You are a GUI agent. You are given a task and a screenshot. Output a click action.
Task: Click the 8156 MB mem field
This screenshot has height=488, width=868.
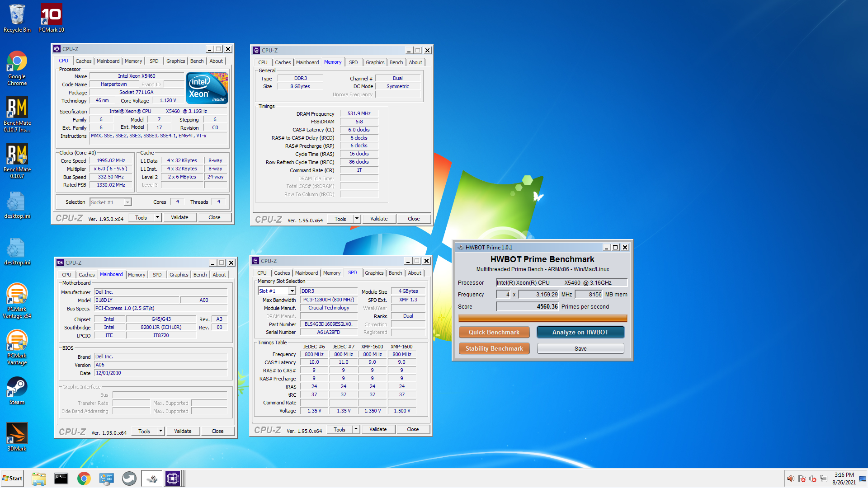590,294
